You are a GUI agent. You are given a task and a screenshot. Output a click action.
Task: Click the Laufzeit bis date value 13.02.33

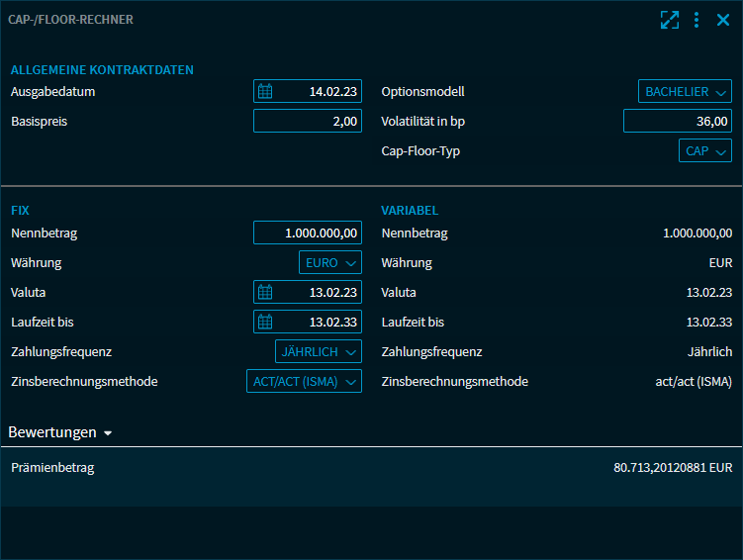(x=332, y=322)
